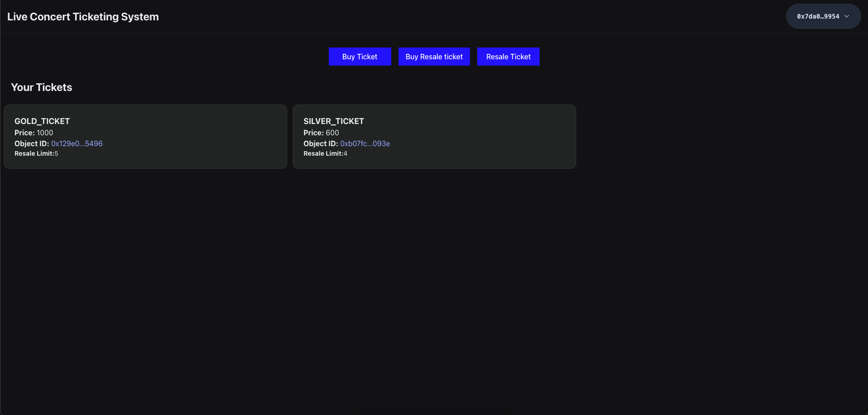Screen dimensions: 868x415
Task: Click the Object ID label on silver ticket
Action: pos(321,143)
